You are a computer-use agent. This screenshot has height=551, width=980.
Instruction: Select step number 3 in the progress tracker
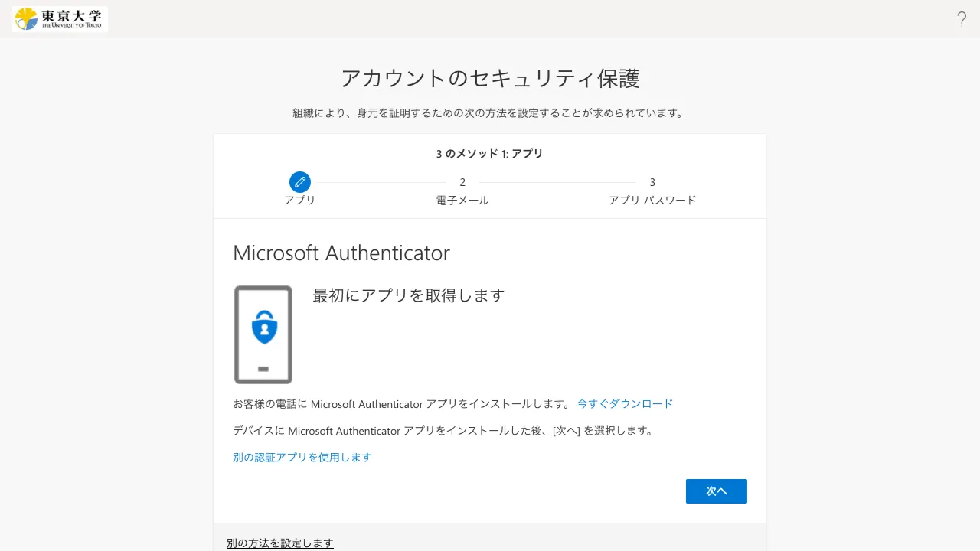[652, 182]
